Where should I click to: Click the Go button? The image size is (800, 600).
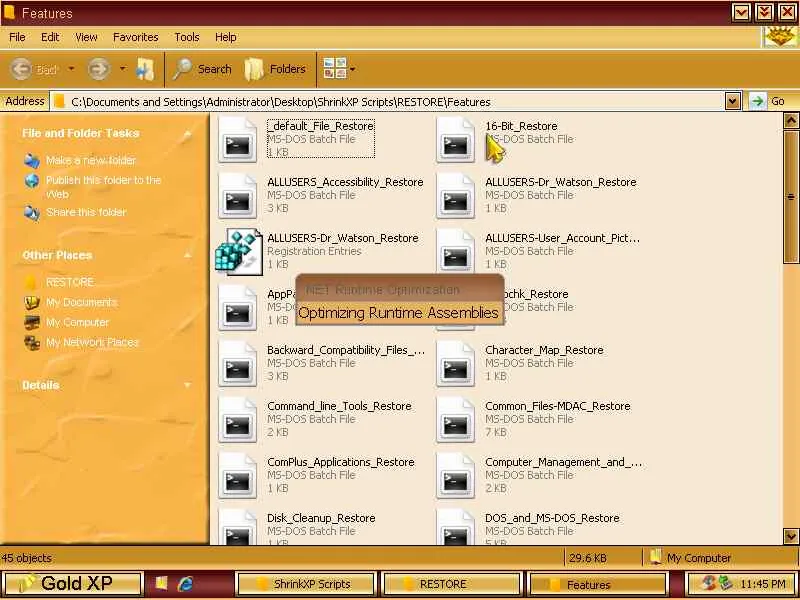click(767, 102)
